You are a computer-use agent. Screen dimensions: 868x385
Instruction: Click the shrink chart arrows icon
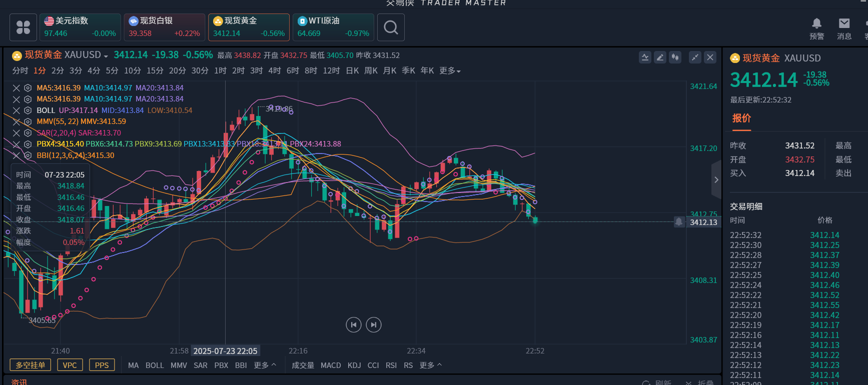695,57
